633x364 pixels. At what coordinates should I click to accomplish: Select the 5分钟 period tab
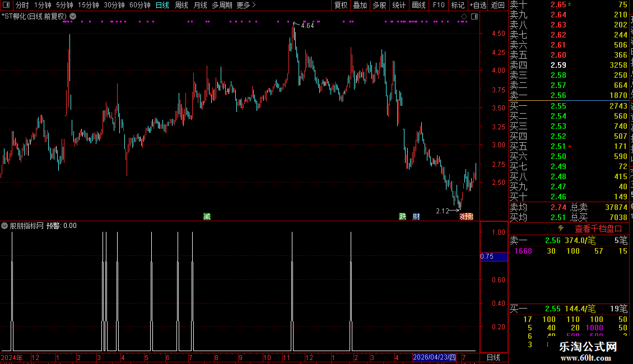pos(64,5)
